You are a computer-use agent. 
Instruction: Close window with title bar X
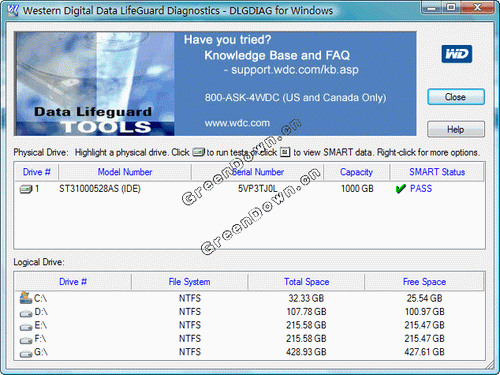point(477,7)
